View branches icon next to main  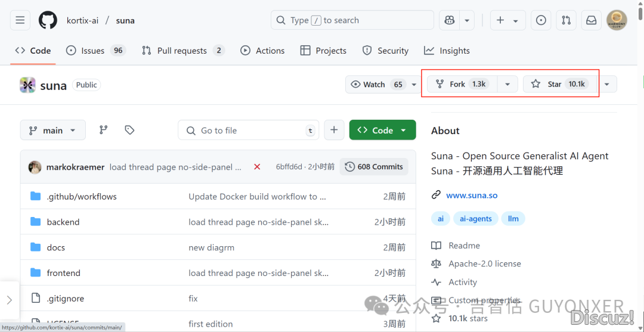coord(103,130)
